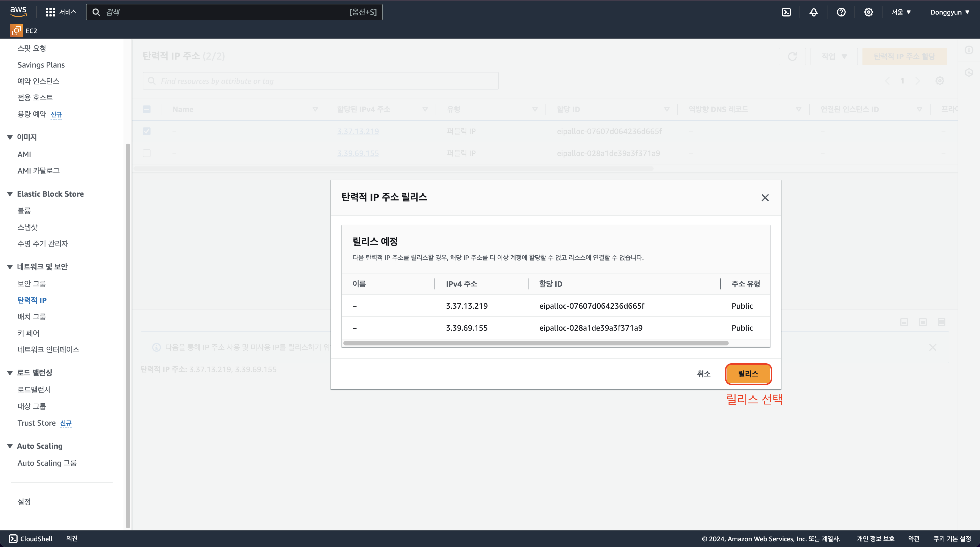This screenshot has height=547, width=980.
Task: Close the release Elastic IP dialog
Action: tap(765, 198)
